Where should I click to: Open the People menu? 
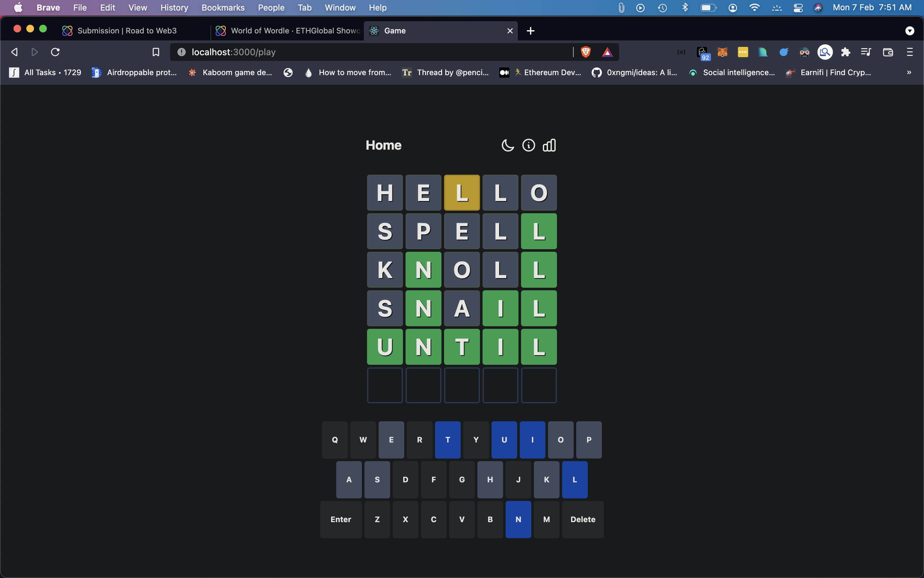[x=271, y=8]
